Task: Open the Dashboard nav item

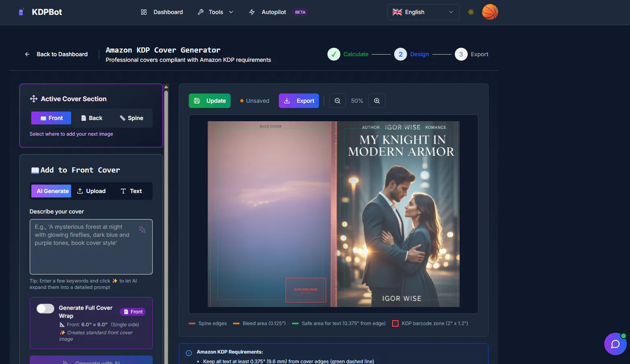Action: (162, 12)
